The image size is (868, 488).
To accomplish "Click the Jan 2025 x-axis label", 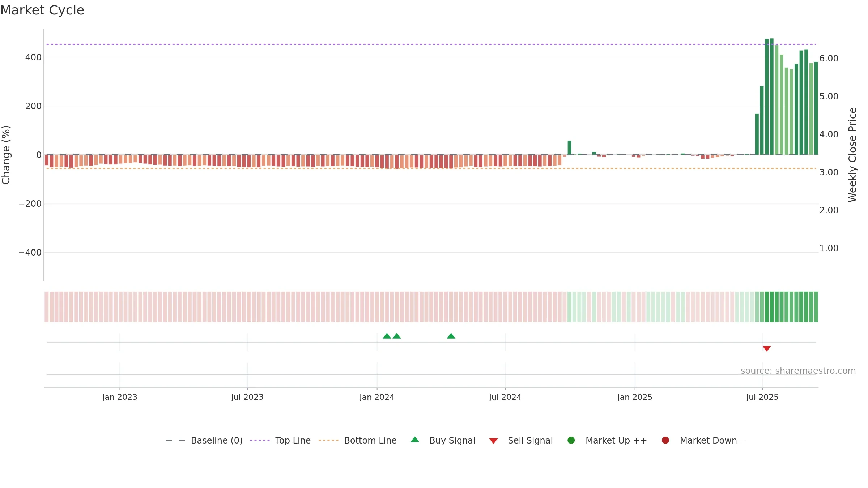I will [635, 397].
